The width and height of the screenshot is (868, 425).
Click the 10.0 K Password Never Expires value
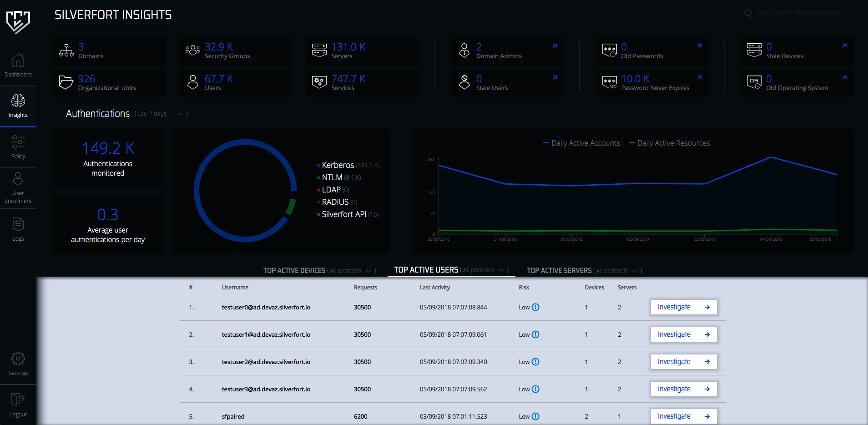tap(635, 79)
